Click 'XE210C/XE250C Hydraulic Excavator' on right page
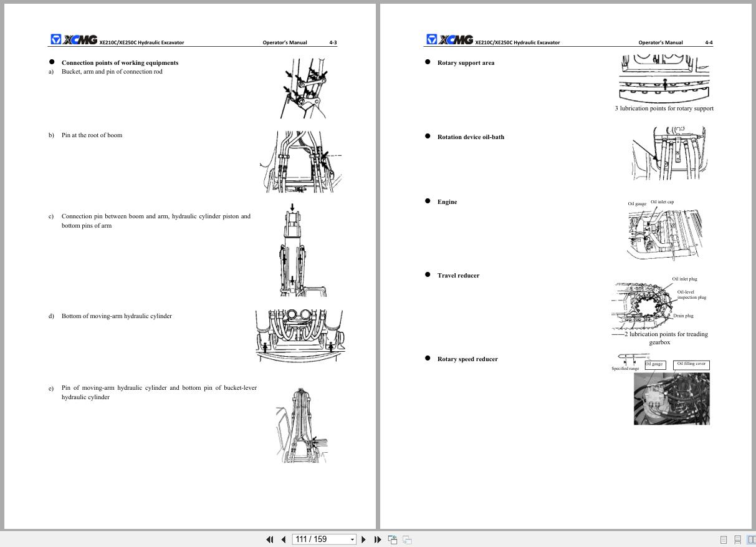Image resolution: width=756 pixels, height=547 pixels. (517, 43)
